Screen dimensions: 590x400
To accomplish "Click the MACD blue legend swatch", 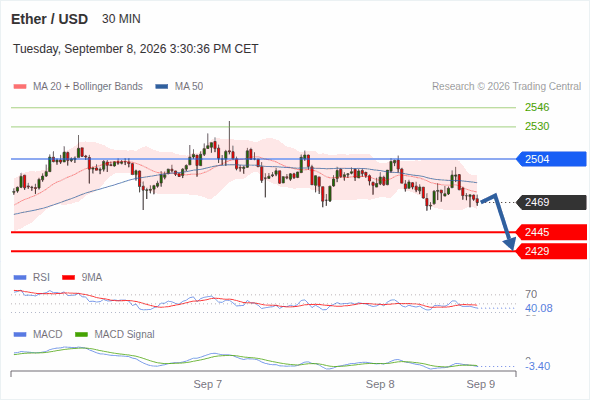I will (x=20, y=335).
